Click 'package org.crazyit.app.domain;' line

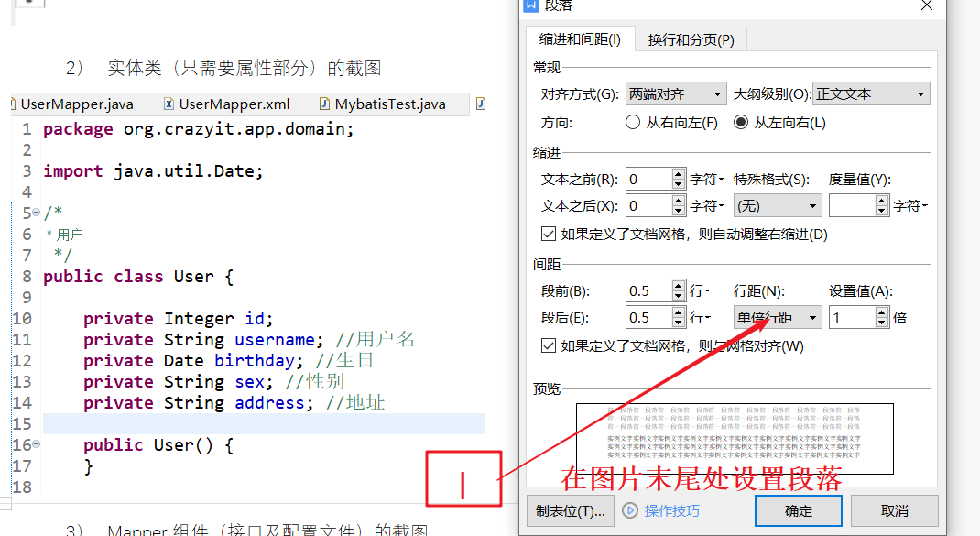pos(199,129)
